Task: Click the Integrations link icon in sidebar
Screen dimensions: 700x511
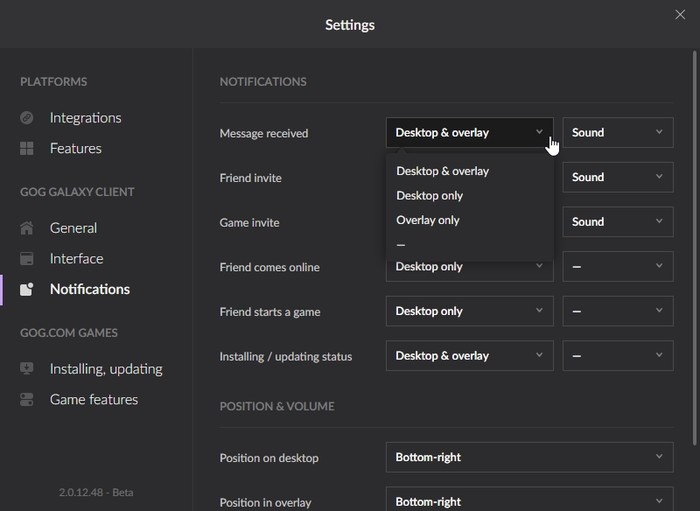Action: pyautogui.click(x=27, y=118)
